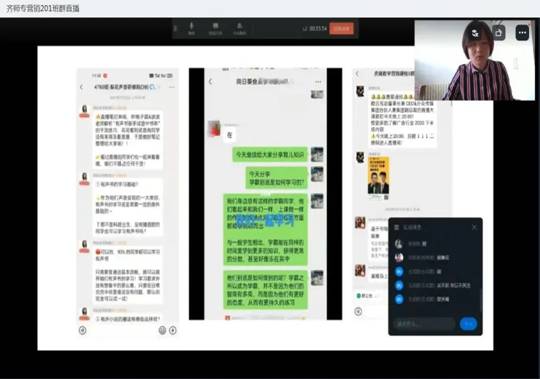Click plus icon at left phone bottom
Viewport: 540px width, 379px height.
click(x=173, y=330)
